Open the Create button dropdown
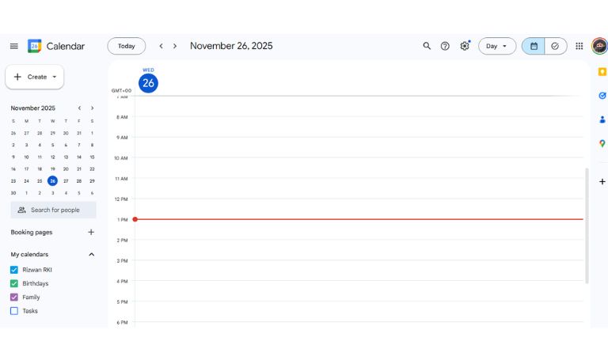Viewport: 608px width, 364px height. 55,77
